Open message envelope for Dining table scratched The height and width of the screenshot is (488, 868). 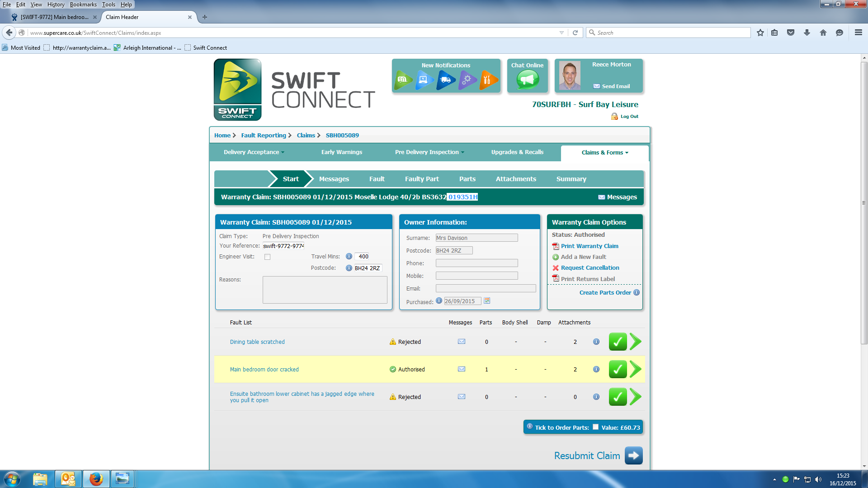click(461, 342)
